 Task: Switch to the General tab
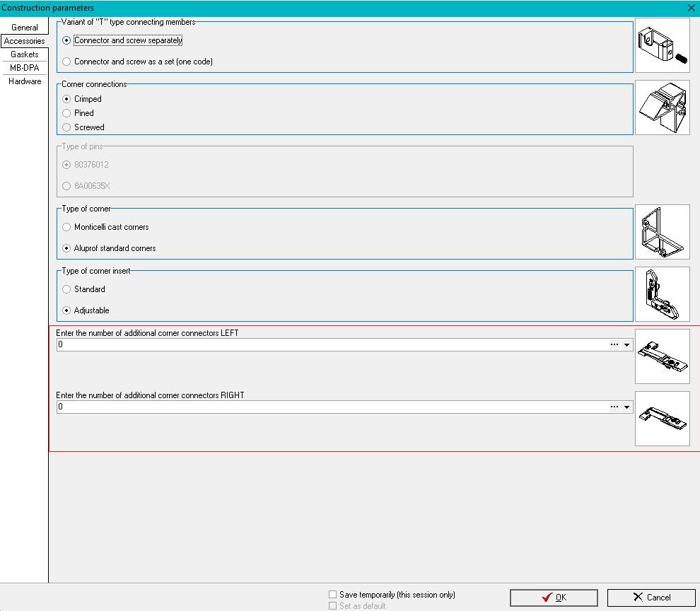click(x=24, y=28)
